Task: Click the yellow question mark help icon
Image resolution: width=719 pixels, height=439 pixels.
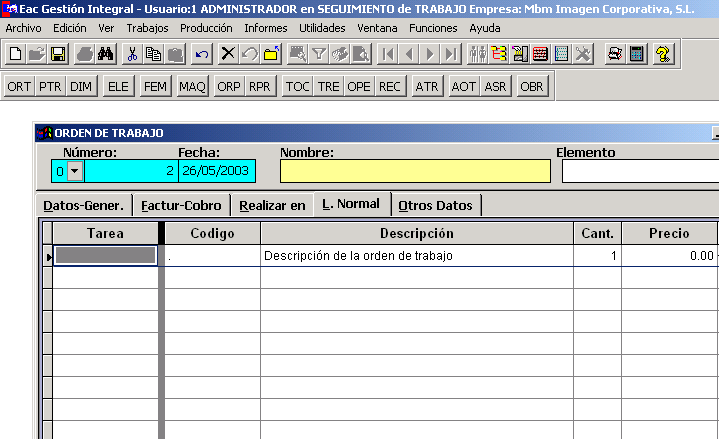Action: pyautogui.click(x=662, y=54)
